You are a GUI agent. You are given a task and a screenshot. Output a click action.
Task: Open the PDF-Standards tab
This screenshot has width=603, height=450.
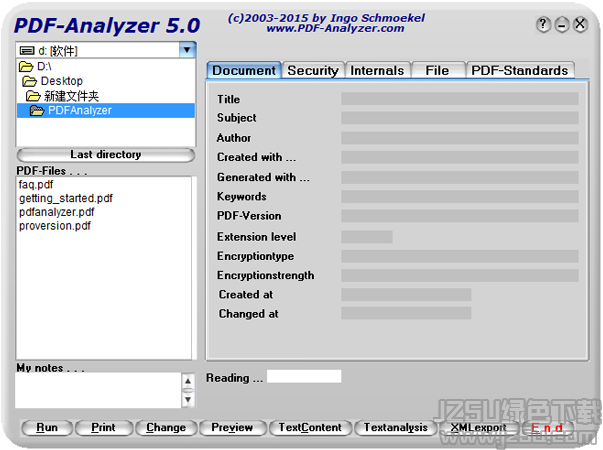(x=520, y=70)
